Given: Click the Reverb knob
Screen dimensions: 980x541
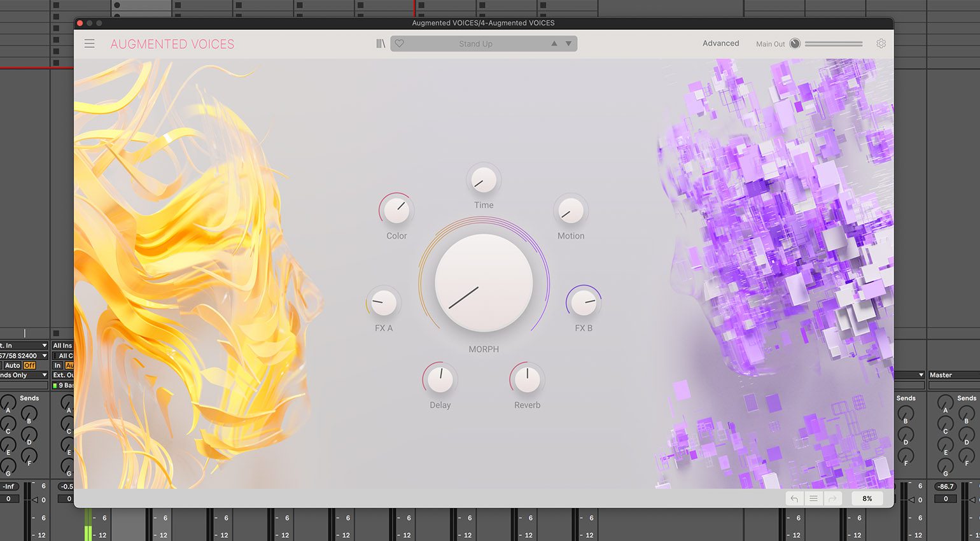Looking at the screenshot, I should [x=527, y=379].
